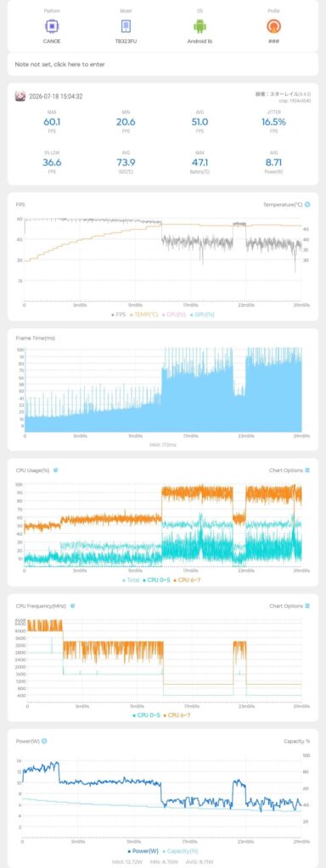Click the AVG power value 8.71
326x868 pixels.
[274, 162]
